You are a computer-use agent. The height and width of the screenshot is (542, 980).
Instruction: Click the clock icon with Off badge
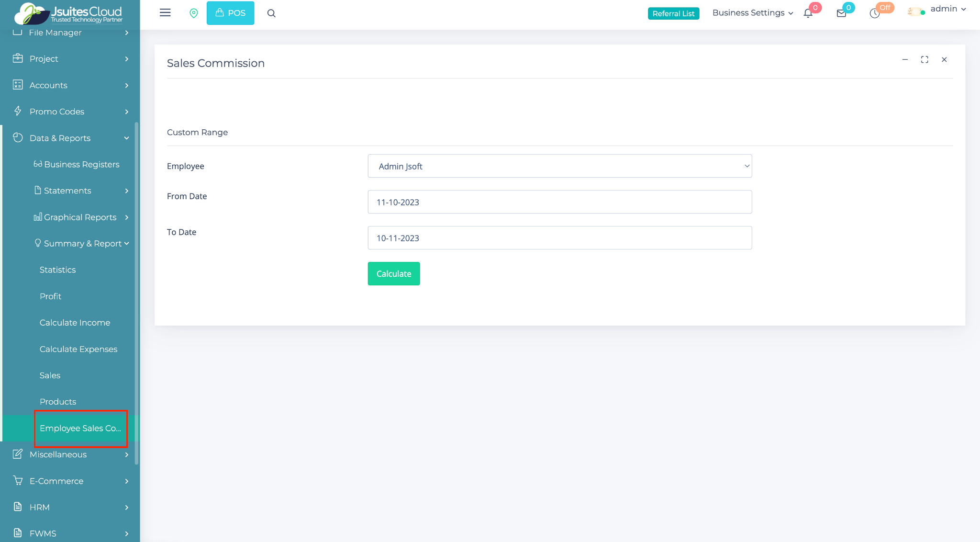tap(875, 13)
